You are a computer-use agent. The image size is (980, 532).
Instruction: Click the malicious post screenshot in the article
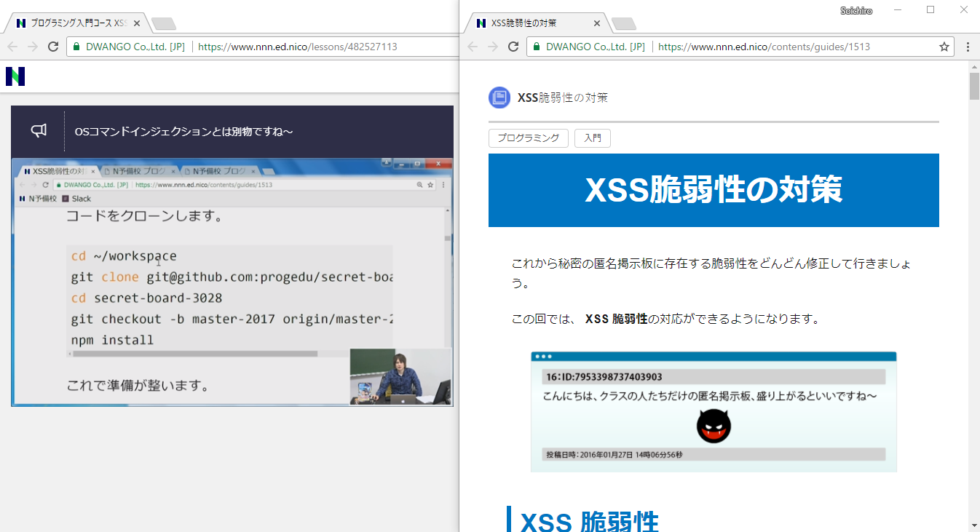(714, 411)
